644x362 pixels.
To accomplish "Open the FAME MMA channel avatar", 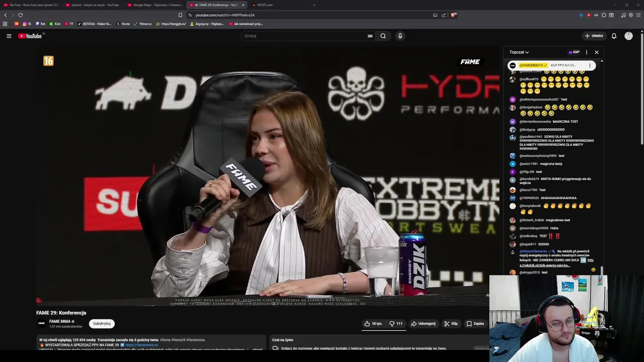I will [x=41, y=323].
